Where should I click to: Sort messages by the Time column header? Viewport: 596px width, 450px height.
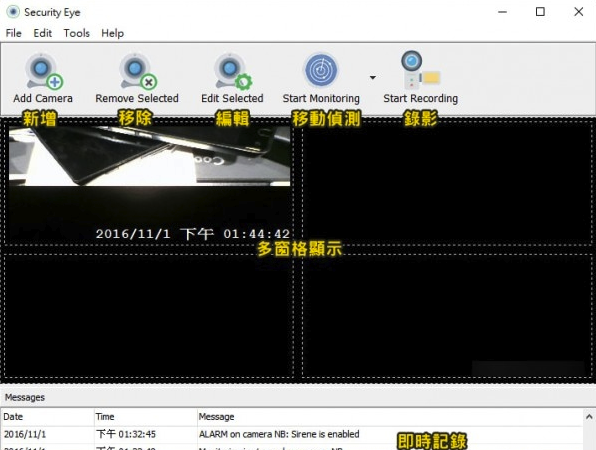(x=145, y=417)
